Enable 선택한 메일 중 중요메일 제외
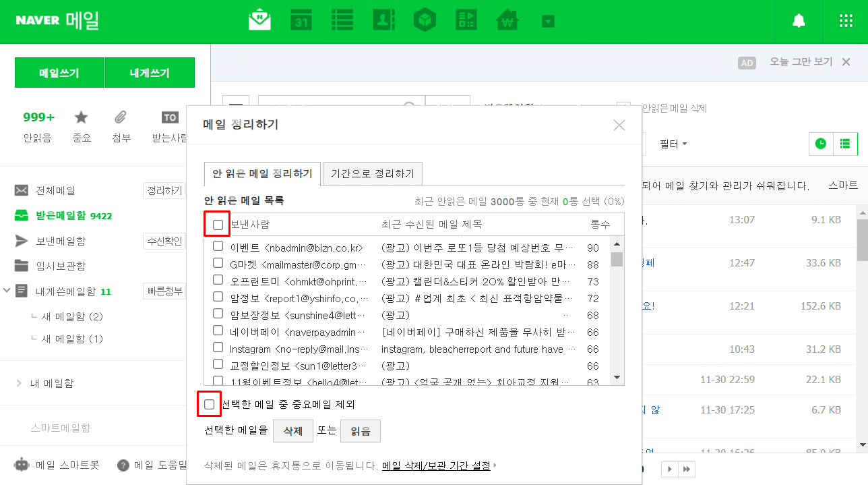Screen dimensions: 868x485 click(210, 404)
